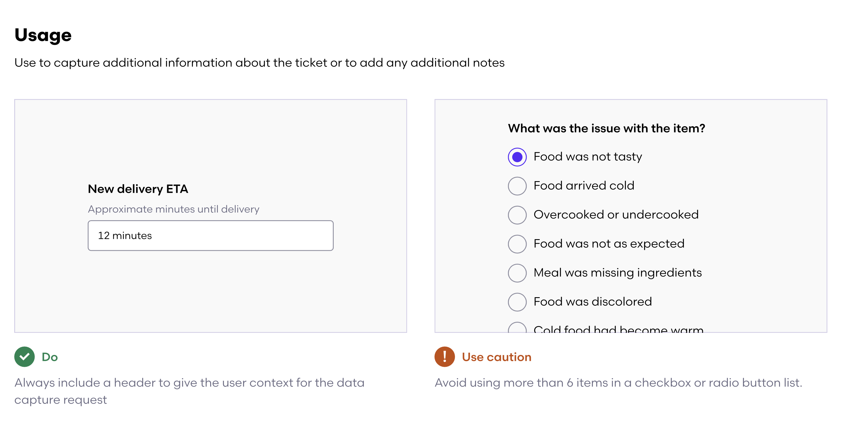Click the Approximate minutes until delivery helper text
868x437 pixels.
tap(173, 209)
